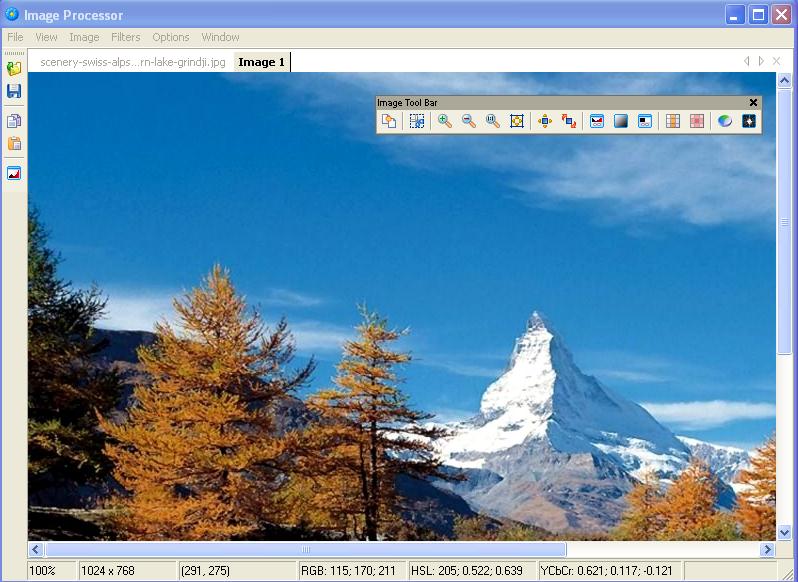This screenshot has height=582, width=798.
Task: Go to next tab with right arrow
Action: click(x=761, y=61)
